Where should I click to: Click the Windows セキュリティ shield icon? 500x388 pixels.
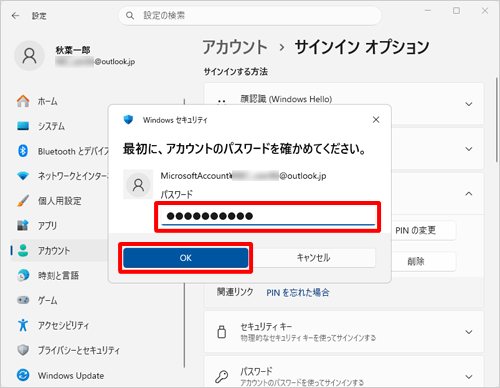(128, 119)
